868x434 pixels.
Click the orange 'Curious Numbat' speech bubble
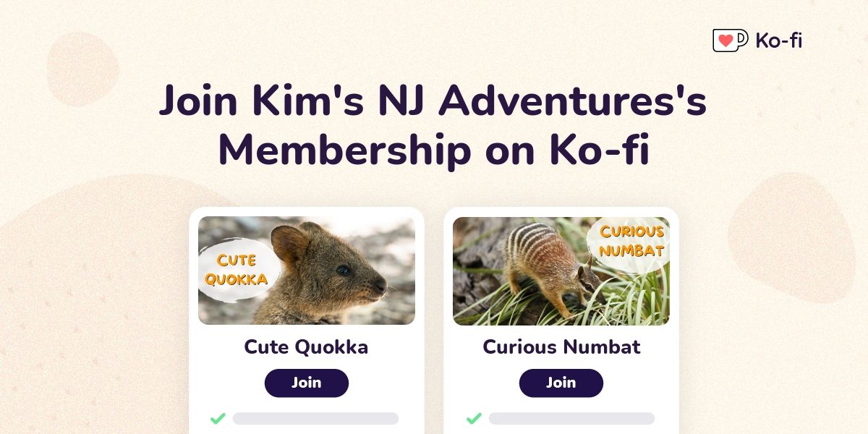(631, 242)
